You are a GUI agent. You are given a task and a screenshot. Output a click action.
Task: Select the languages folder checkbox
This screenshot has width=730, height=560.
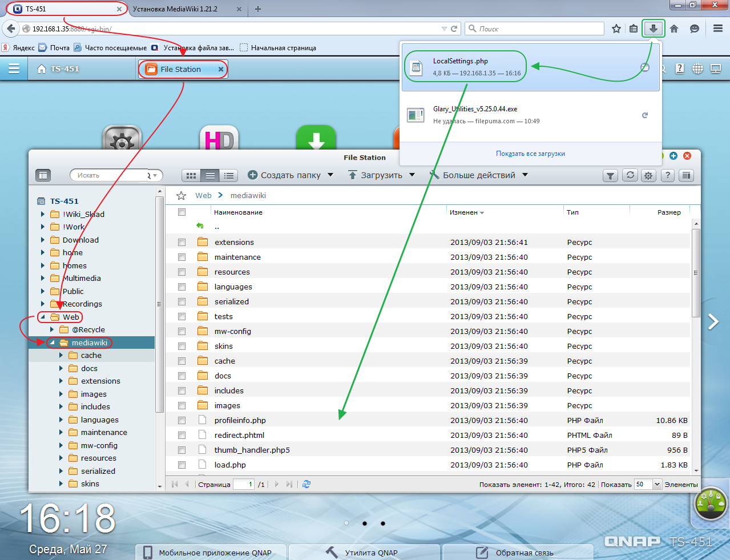(182, 287)
